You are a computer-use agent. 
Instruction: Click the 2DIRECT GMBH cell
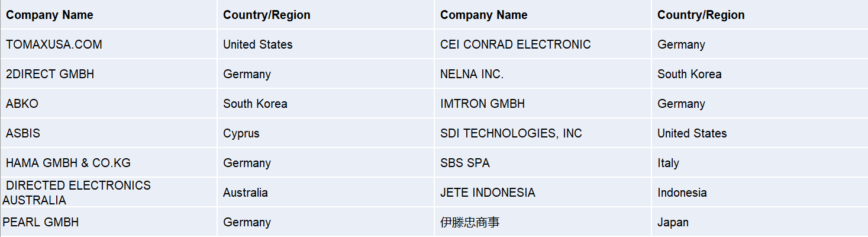pos(109,74)
